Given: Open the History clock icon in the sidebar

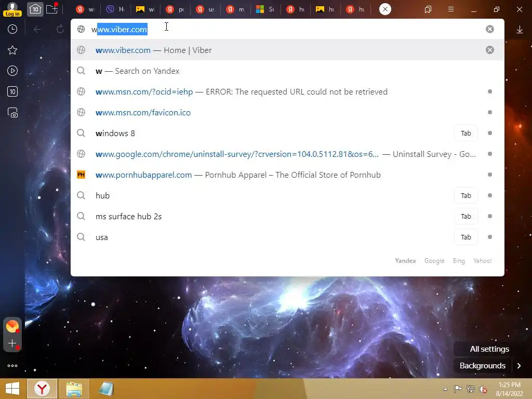Looking at the screenshot, I should pyautogui.click(x=12, y=29).
